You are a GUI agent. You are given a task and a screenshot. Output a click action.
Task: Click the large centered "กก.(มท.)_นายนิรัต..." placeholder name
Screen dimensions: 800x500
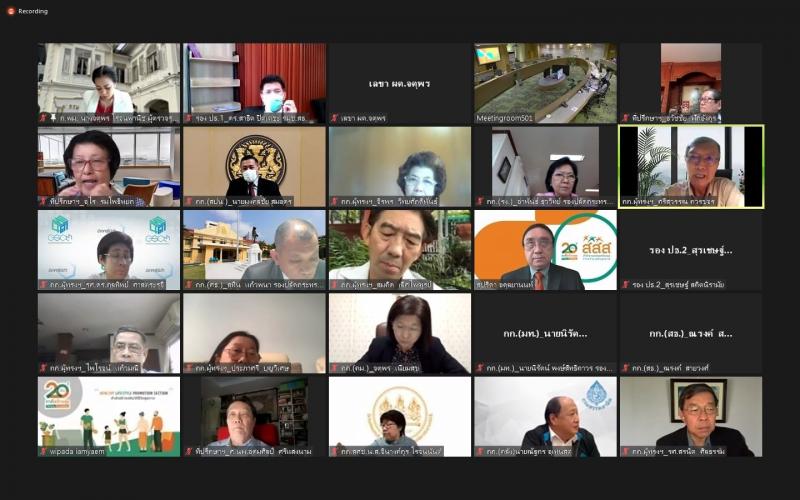545,334
